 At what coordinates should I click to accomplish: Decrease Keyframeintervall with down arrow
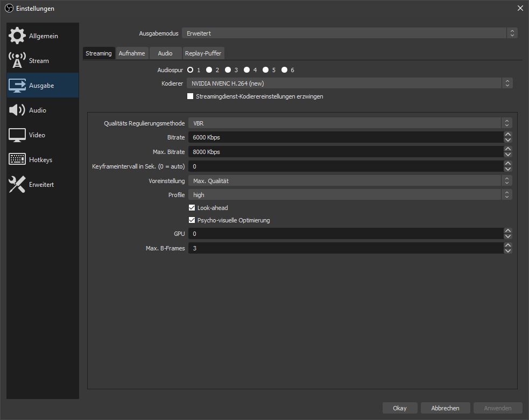pos(508,169)
